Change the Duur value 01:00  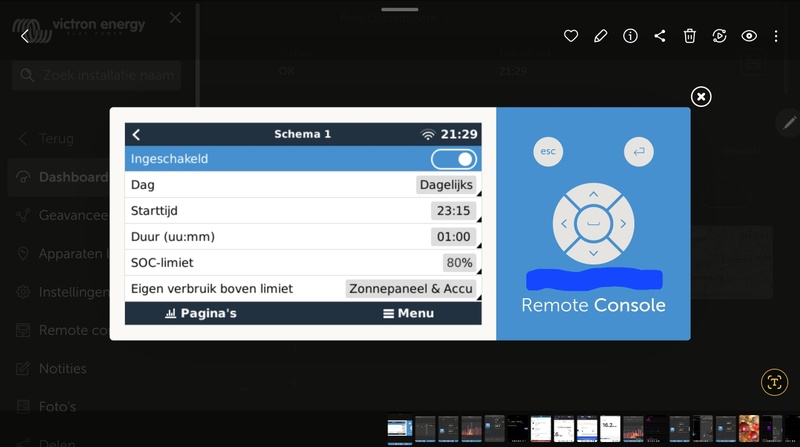[454, 237]
